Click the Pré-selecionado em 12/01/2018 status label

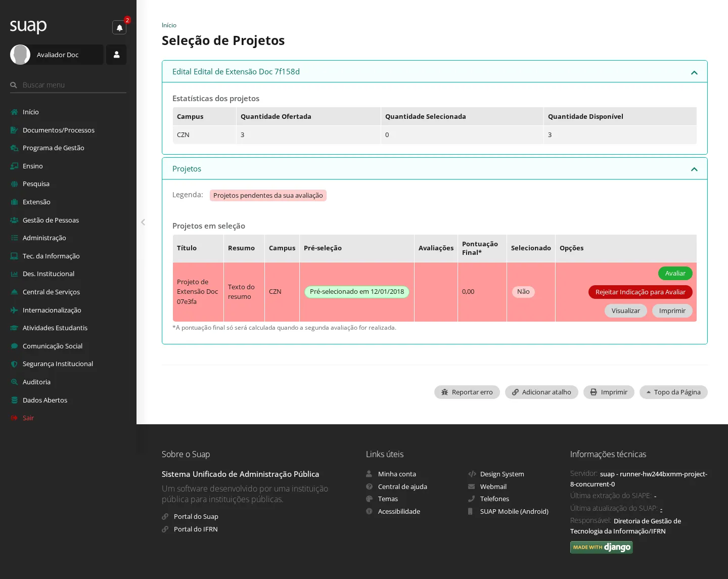[357, 292]
